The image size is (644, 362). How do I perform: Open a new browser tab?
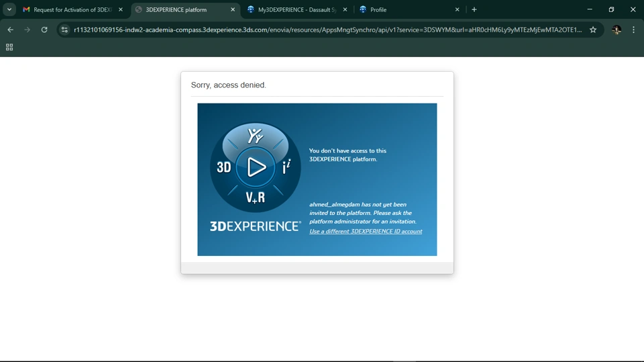[x=474, y=9]
